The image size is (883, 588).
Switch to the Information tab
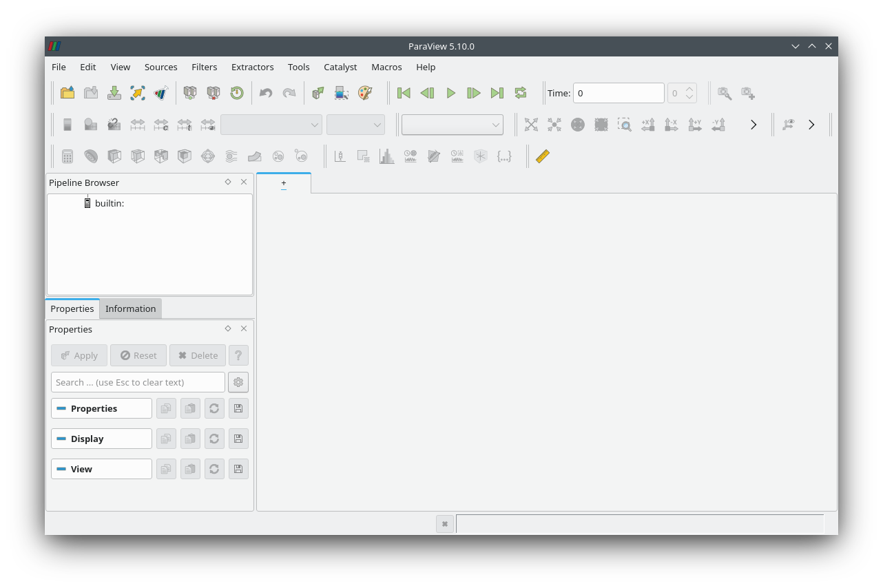pos(131,308)
